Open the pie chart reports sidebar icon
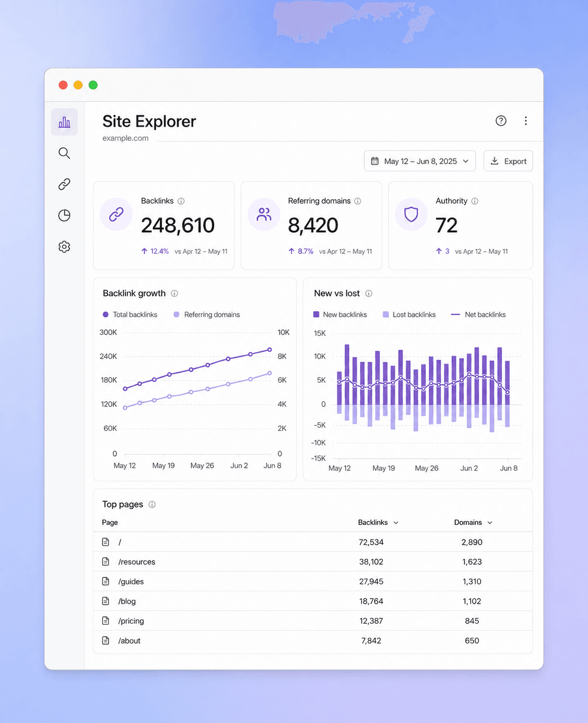The image size is (588, 723). coord(64,215)
